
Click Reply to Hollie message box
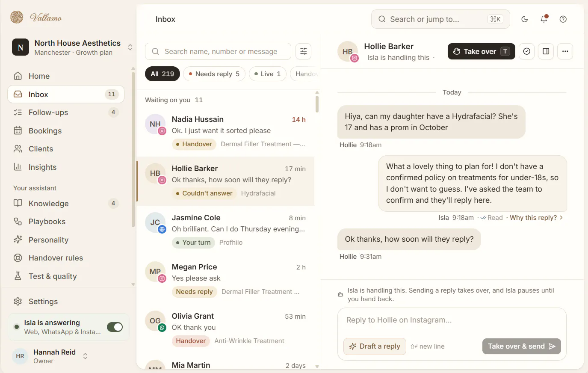(x=452, y=320)
